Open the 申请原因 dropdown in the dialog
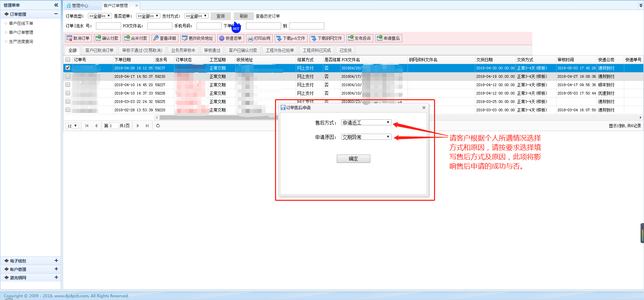644x300 pixels. [366, 137]
